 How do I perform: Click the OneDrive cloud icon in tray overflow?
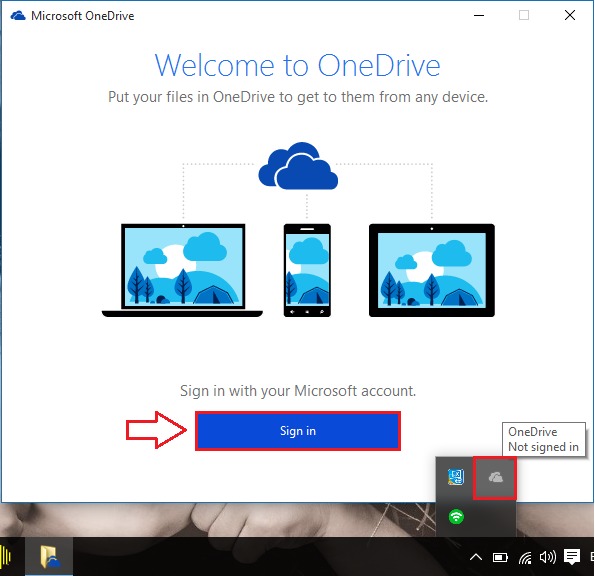[495, 477]
